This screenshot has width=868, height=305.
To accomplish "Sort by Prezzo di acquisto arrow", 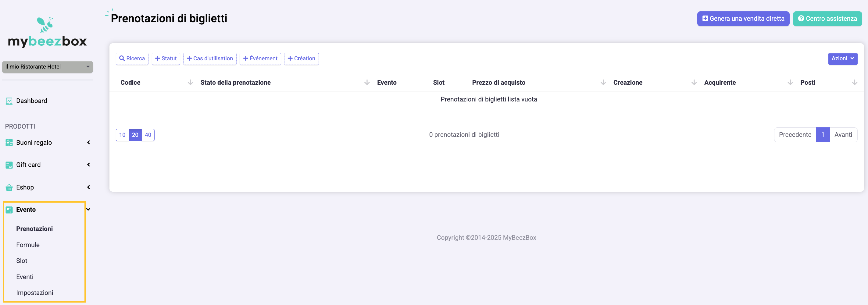I will click(603, 83).
